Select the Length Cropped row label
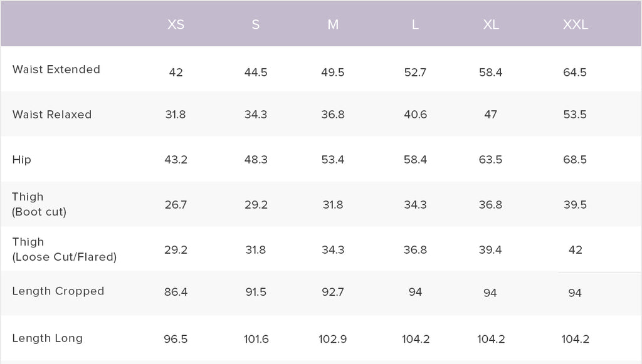642x364 pixels. [58, 291]
